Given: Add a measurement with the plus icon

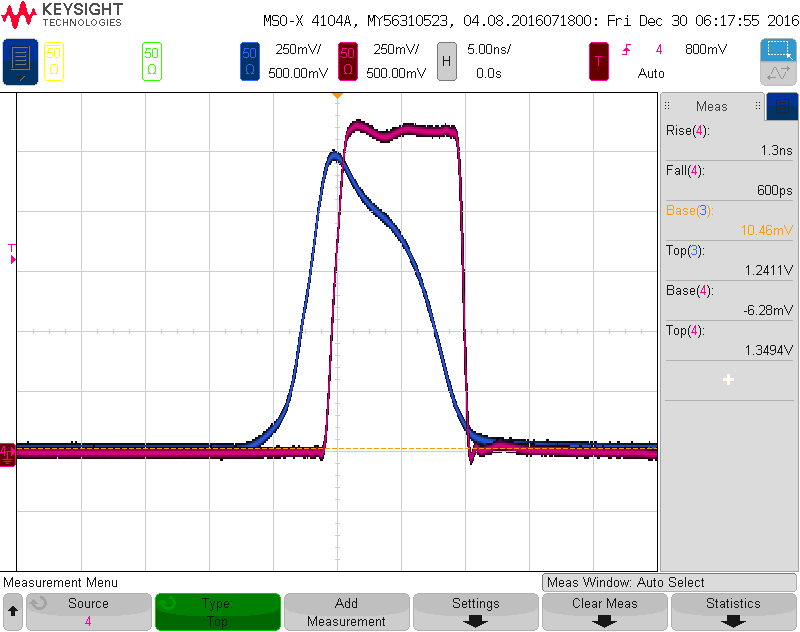Looking at the screenshot, I should [x=728, y=380].
